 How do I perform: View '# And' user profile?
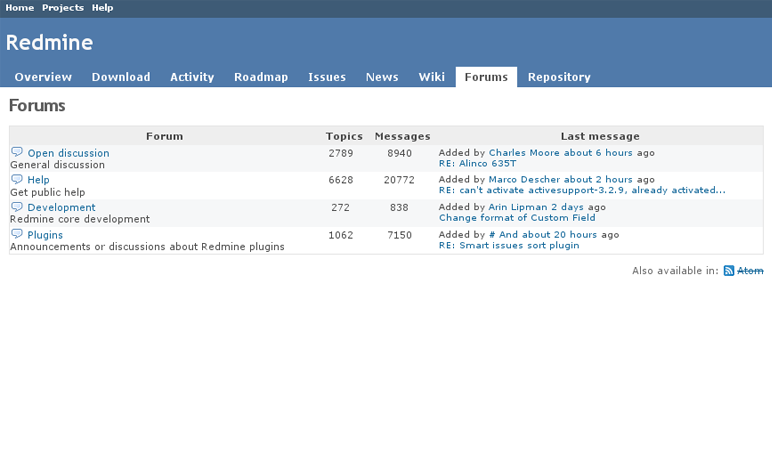pyautogui.click(x=503, y=235)
